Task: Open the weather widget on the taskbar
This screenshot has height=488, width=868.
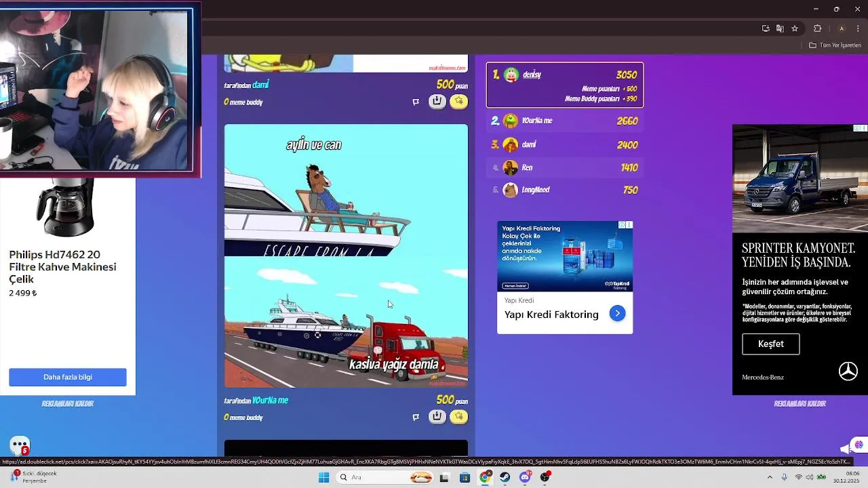Action: (x=34, y=477)
